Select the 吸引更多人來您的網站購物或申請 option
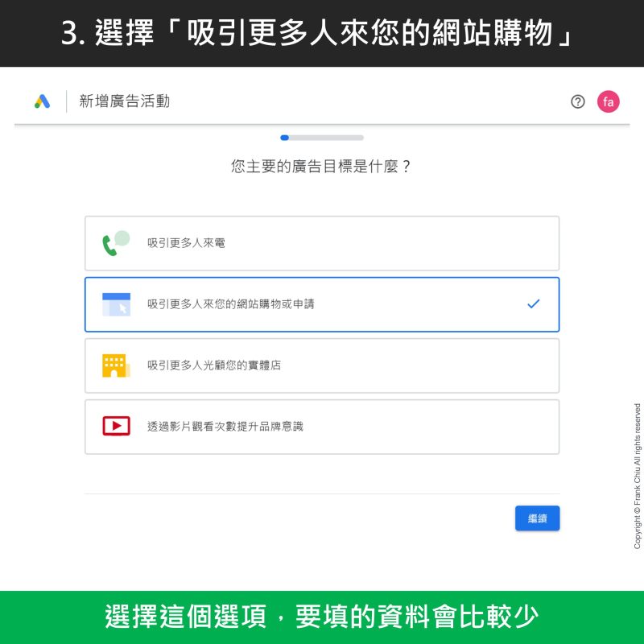The height and width of the screenshot is (644, 644). click(322, 304)
